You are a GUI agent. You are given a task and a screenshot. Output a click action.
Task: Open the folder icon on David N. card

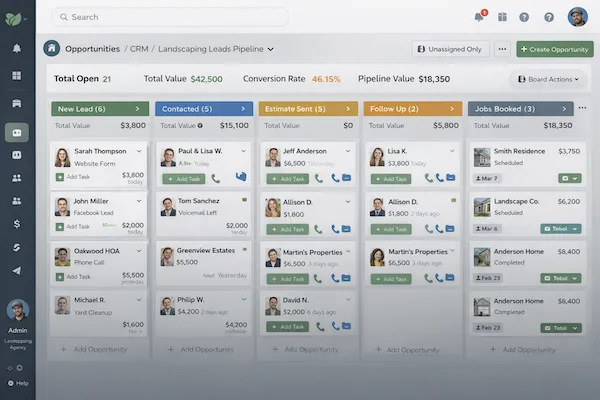(347, 326)
